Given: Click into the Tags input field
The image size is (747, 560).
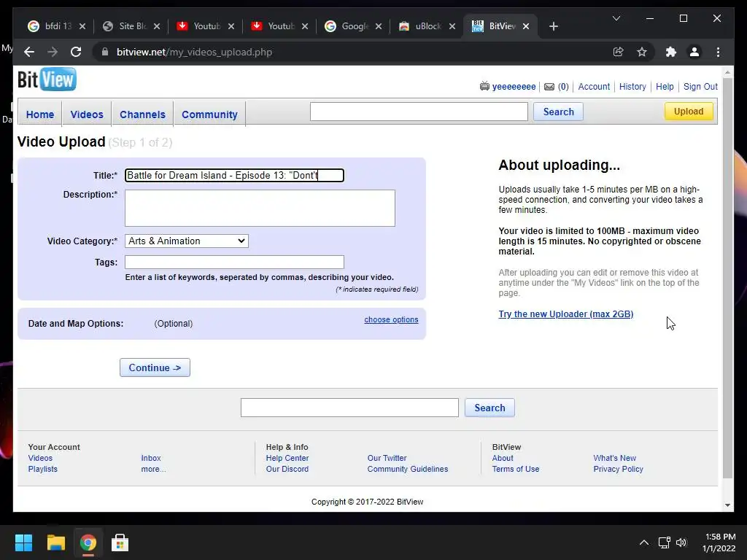Looking at the screenshot, I should pos(234,262).
